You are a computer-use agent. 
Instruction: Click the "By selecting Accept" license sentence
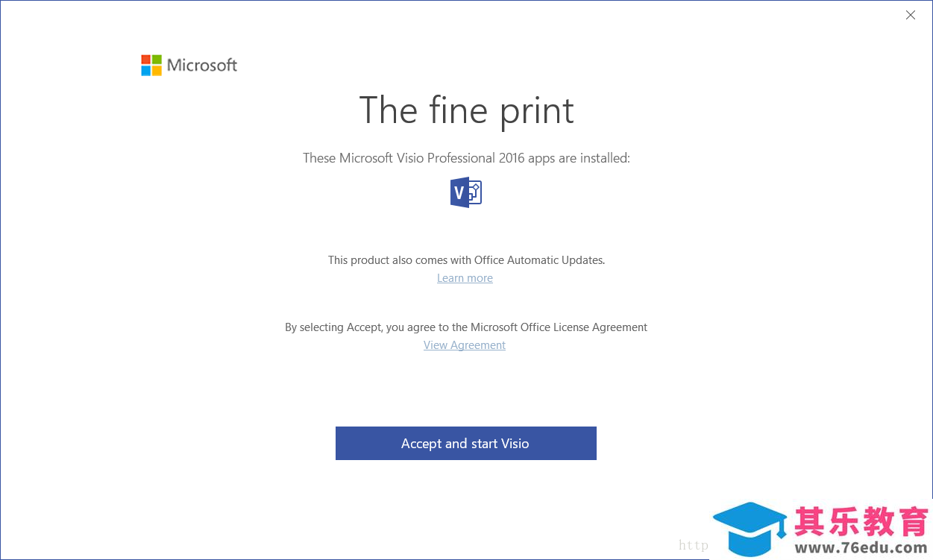coord(466,327)
